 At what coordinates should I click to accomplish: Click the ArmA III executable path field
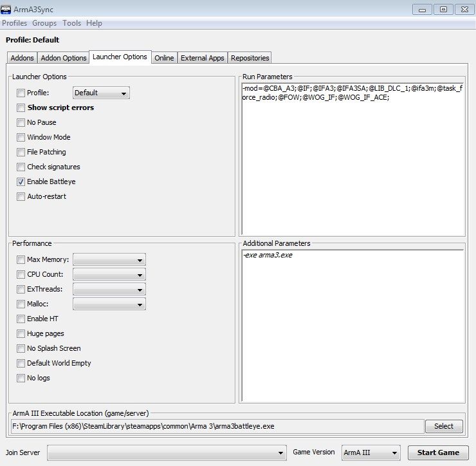click(x=217, y=427)
